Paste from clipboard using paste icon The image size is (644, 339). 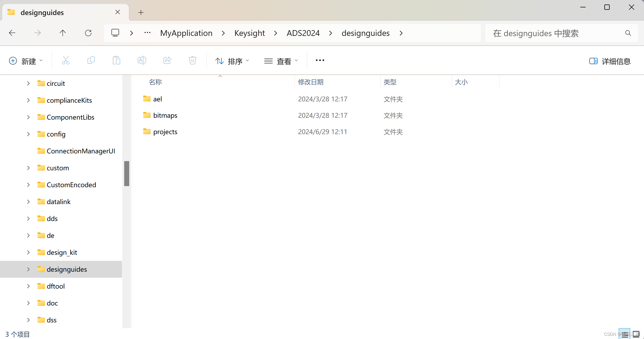117,60
